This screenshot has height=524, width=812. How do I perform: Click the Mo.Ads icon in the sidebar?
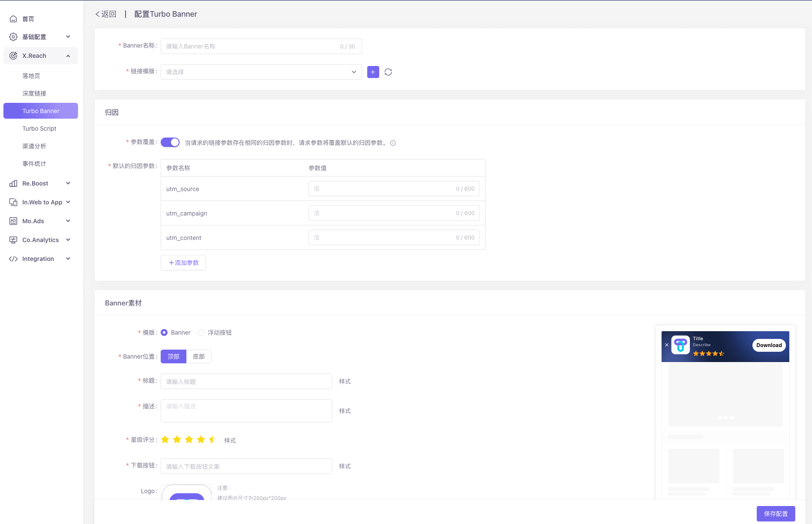point(13,221)
